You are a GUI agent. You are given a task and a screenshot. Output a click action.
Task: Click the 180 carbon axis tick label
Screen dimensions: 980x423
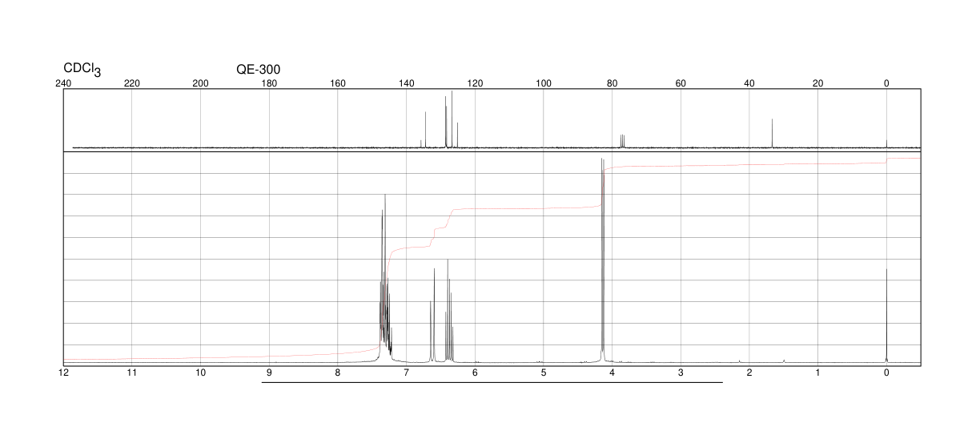[x=269, y=83]
